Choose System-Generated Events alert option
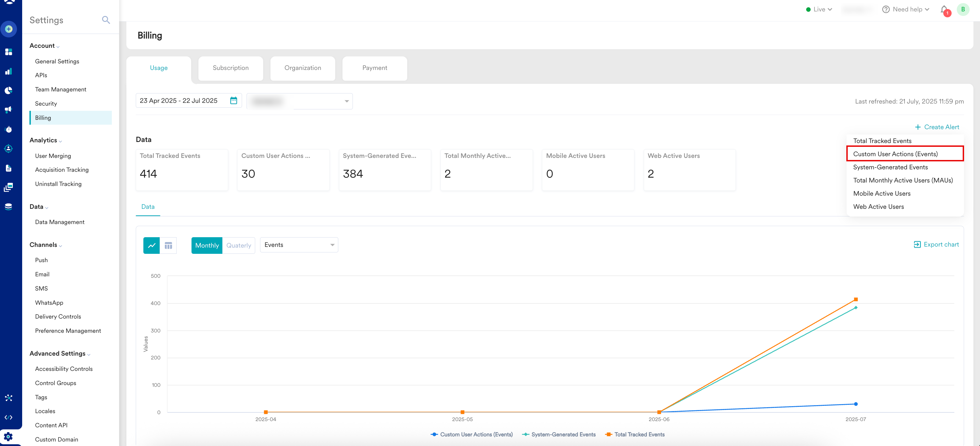Screen dimensions: 980x446 (905, 167)
